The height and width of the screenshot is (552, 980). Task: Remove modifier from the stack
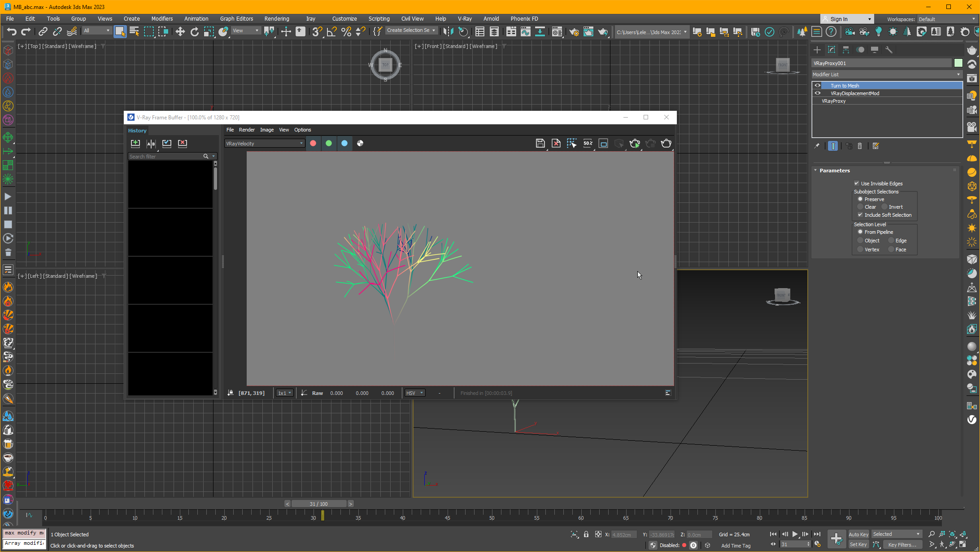860,146
